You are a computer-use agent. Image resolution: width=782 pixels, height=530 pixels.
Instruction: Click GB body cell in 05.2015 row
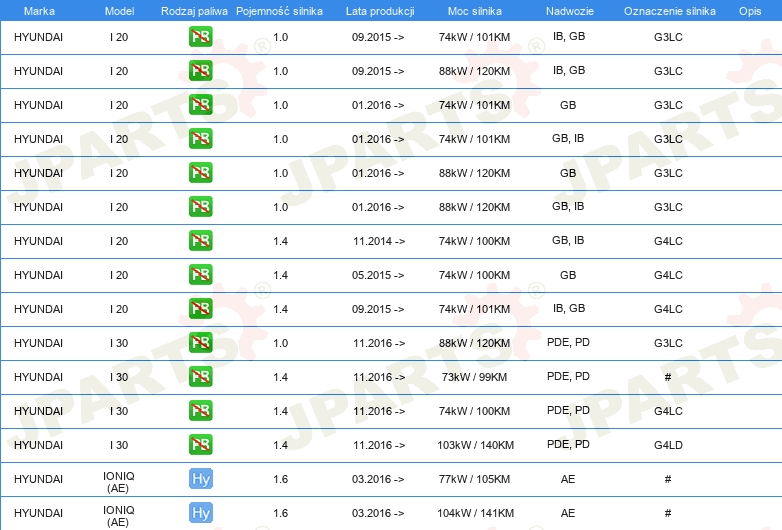[568, 275]
